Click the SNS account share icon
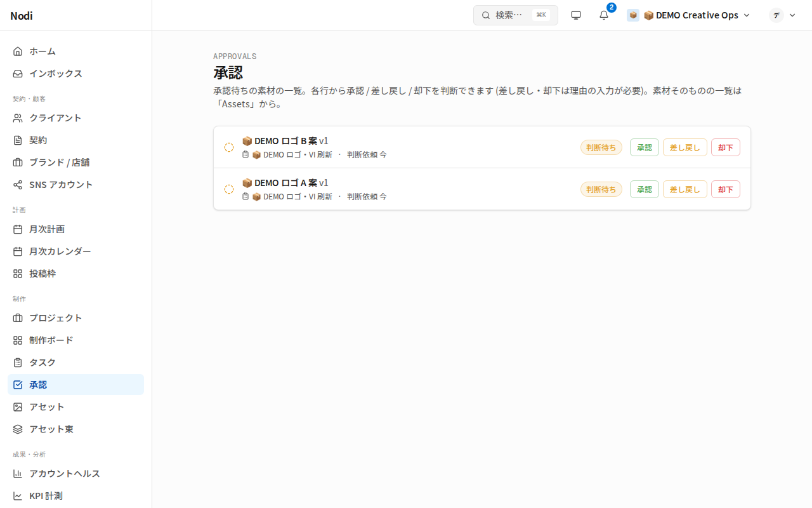The height and width of the screenshot is (508, 812). [x=18, y=185]
